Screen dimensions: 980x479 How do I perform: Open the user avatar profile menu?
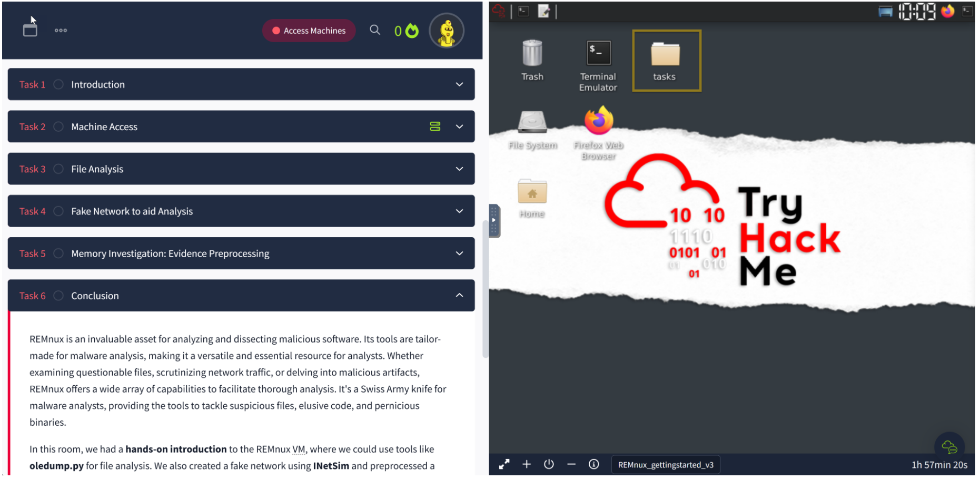(447, 31)
